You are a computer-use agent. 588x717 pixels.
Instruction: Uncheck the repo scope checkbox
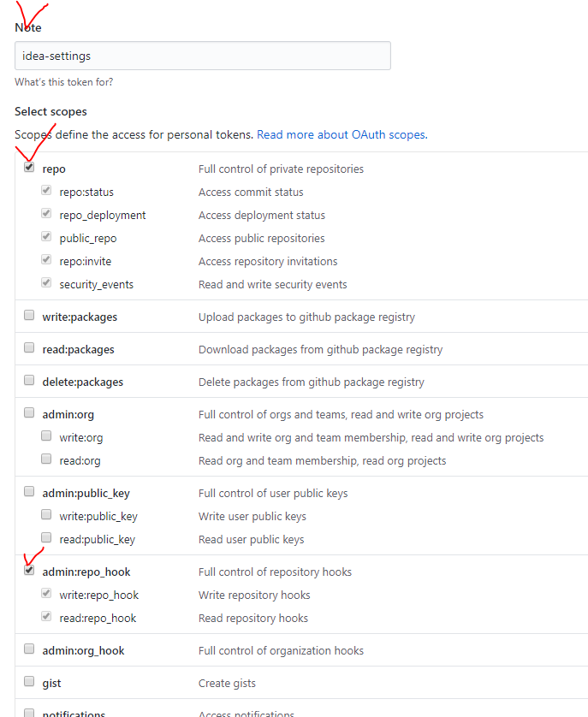click(29, 168)
